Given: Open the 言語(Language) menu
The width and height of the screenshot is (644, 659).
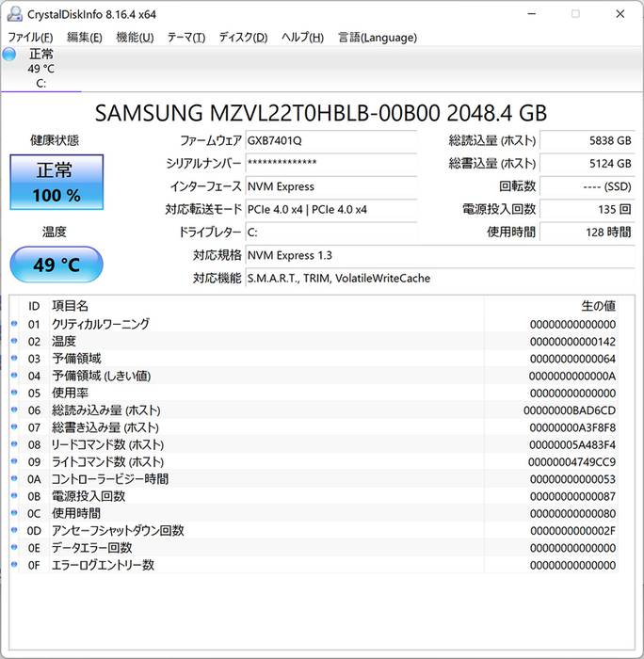Looking at the screenshot, I should click(378, 38).
